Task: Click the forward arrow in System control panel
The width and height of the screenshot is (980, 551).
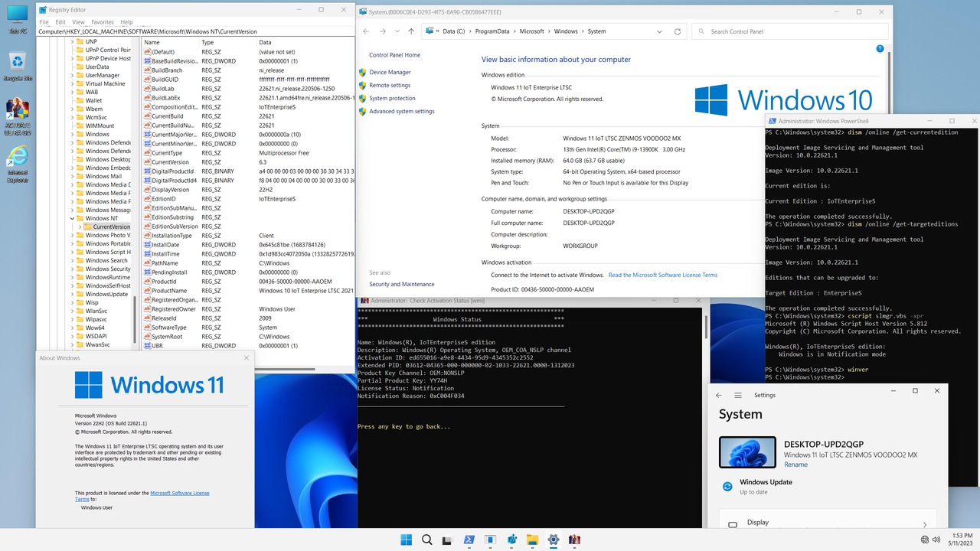Action: (384, 31)
